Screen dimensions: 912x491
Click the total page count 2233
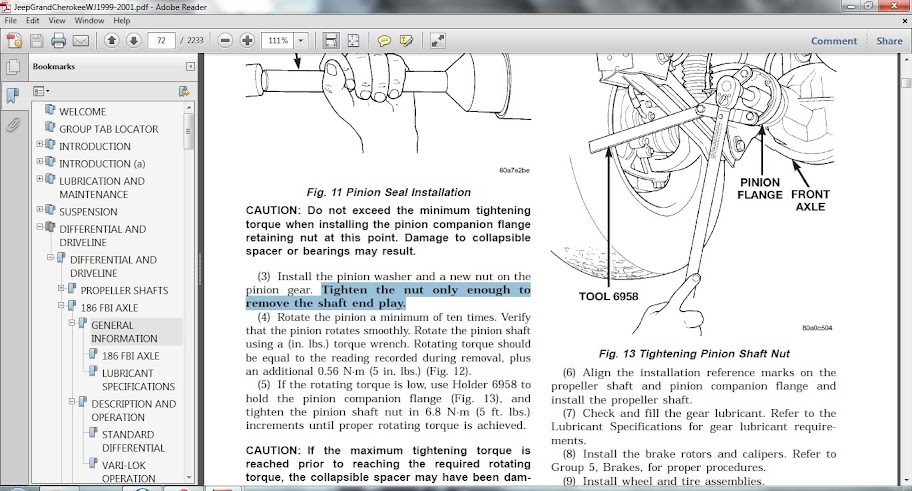pos(195,41)
